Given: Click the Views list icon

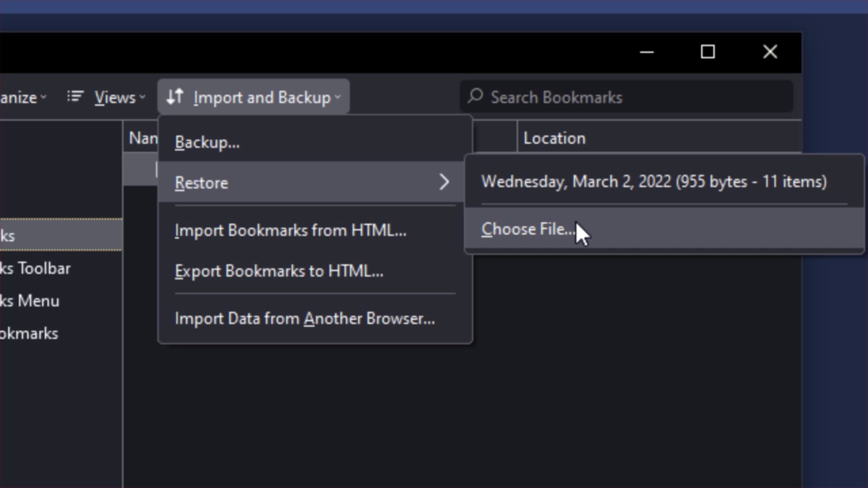Looking at the screenshot, I should tap(75, 96).
